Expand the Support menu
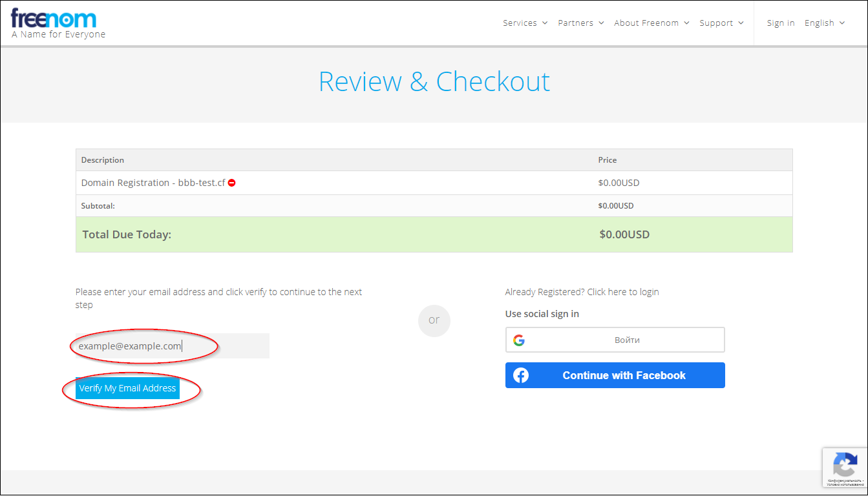The height and width of the screenshot is (496, 868). (x=721, y=23)
